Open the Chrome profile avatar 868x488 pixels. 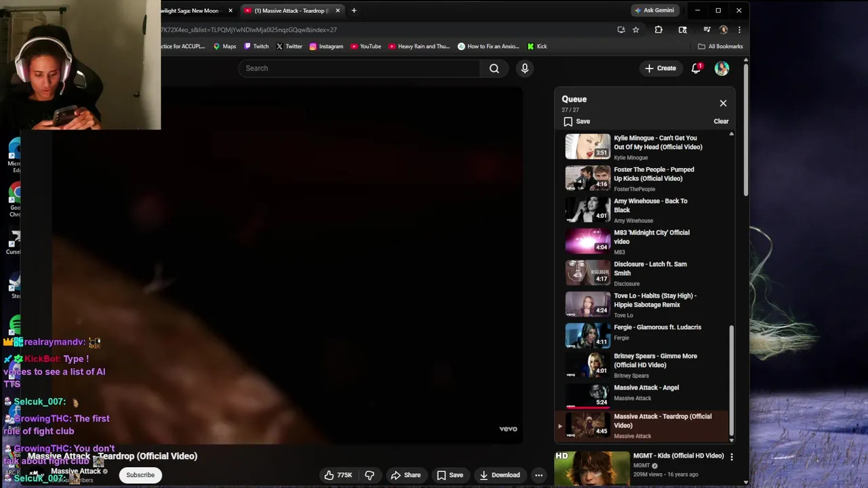pos(724,30)
